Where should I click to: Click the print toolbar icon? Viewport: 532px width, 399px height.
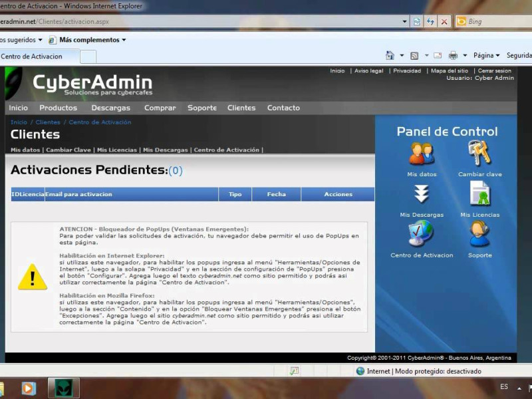(x=453, y=55)
